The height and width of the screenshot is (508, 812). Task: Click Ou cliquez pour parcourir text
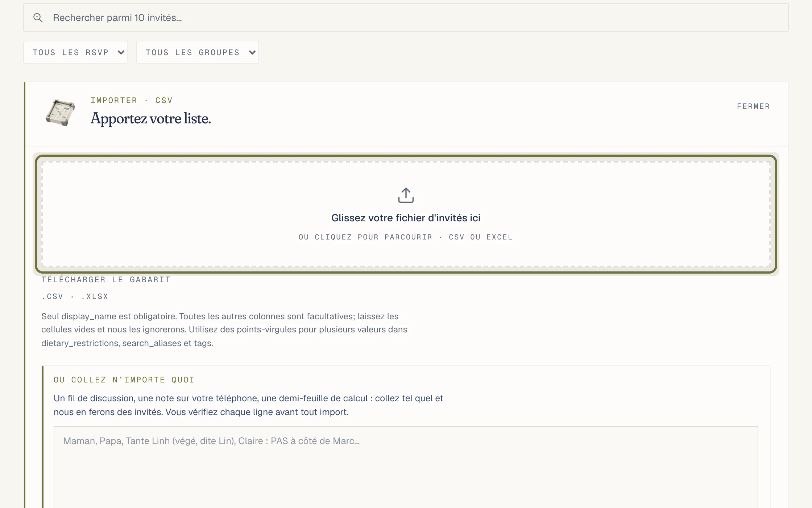[365, 237]
